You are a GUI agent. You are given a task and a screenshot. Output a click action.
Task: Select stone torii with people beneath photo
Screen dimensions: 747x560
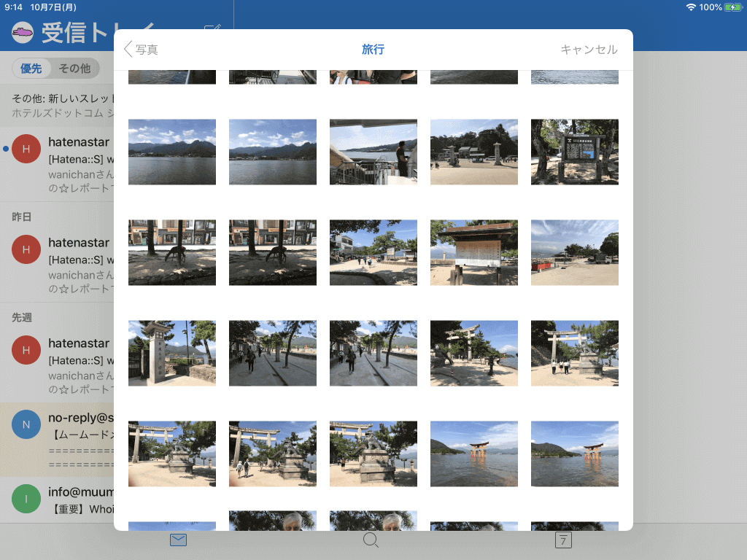coord(575,353)
